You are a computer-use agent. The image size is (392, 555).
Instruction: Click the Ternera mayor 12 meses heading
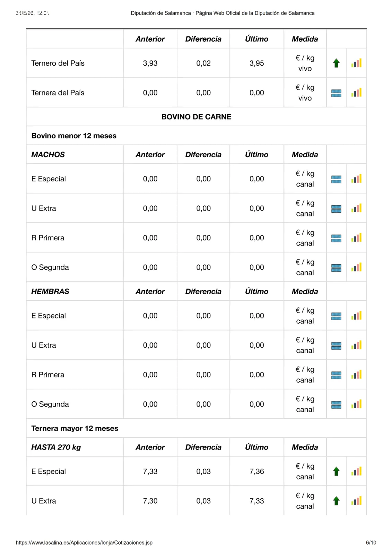[x=75, y=428]
